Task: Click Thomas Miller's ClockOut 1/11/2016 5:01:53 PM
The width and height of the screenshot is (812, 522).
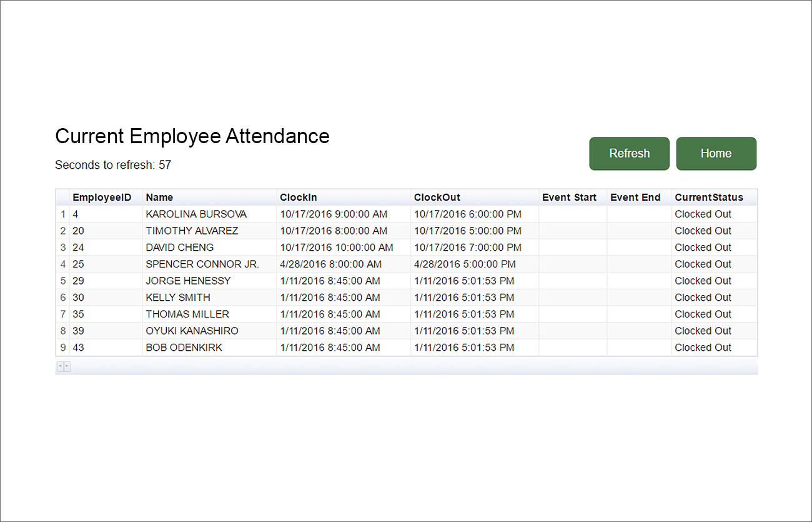Action: click(x=475, y=314)
